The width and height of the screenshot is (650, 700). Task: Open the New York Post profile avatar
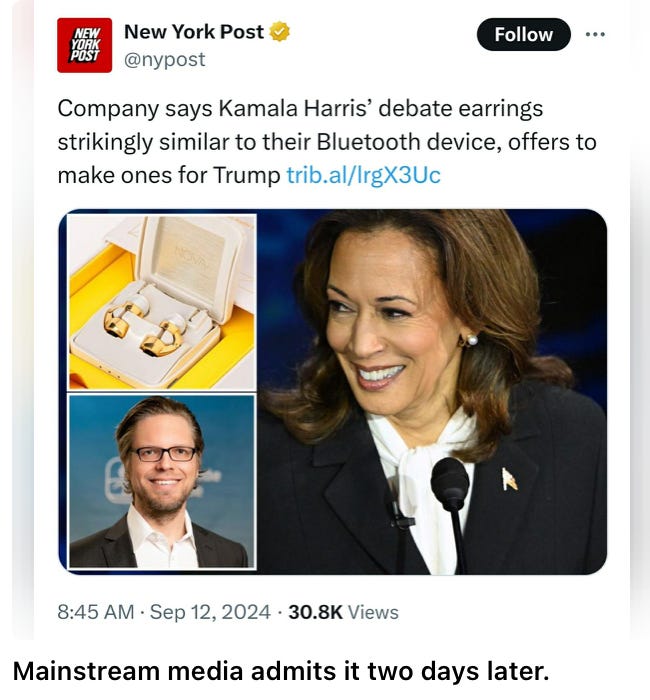pyautogui.click(x=84, y=45)
